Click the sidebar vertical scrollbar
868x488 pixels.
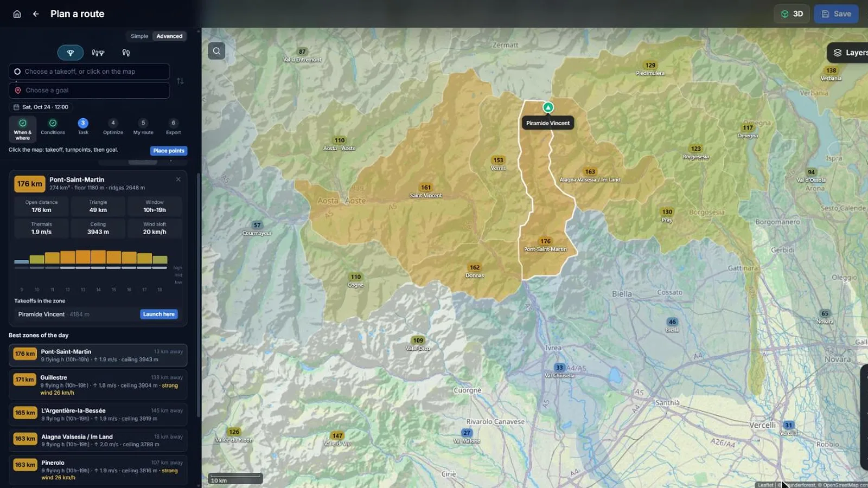(x=199, y=296)
